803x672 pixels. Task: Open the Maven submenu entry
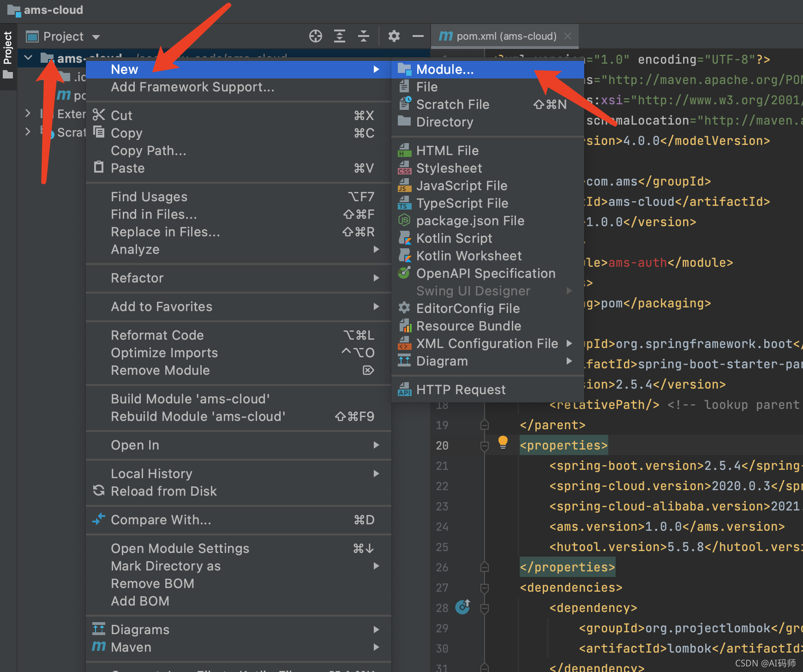(239, 647)
